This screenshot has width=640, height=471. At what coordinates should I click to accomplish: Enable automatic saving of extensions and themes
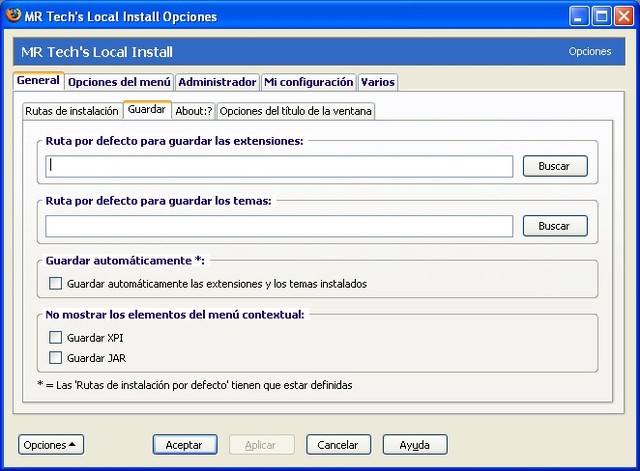[x=56, y=283]
